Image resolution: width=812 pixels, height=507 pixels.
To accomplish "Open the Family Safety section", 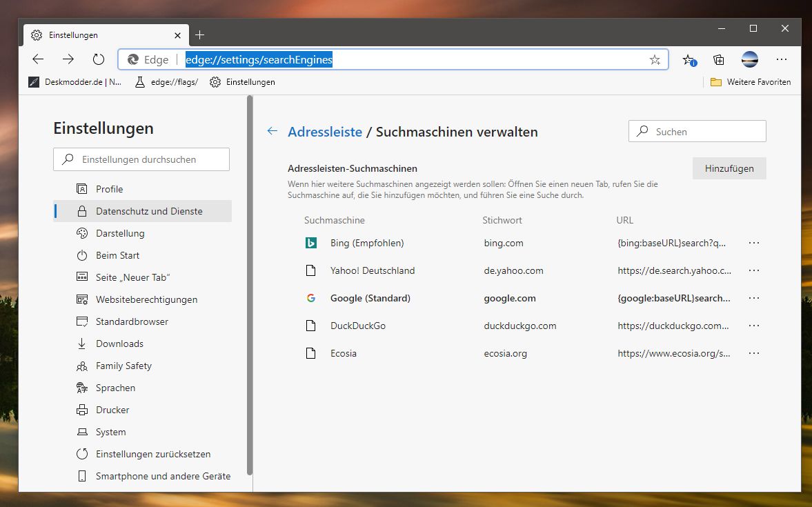I will point(142,366).
